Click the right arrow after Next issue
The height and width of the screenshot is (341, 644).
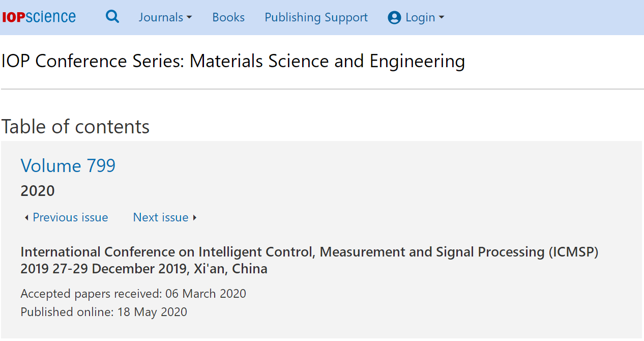click(194, 218)
